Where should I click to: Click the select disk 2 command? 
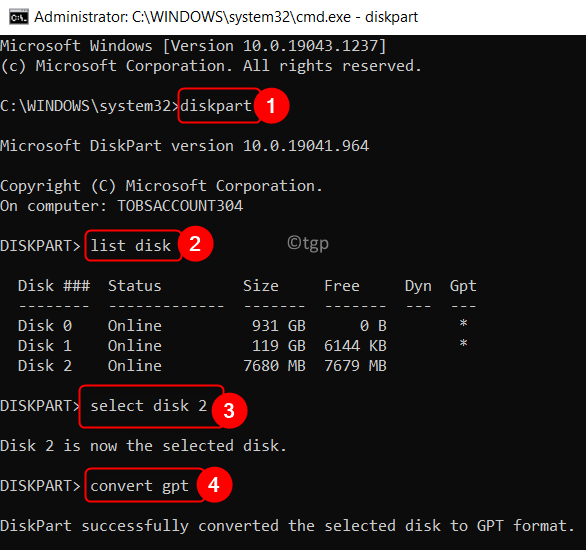coord(149,406)
